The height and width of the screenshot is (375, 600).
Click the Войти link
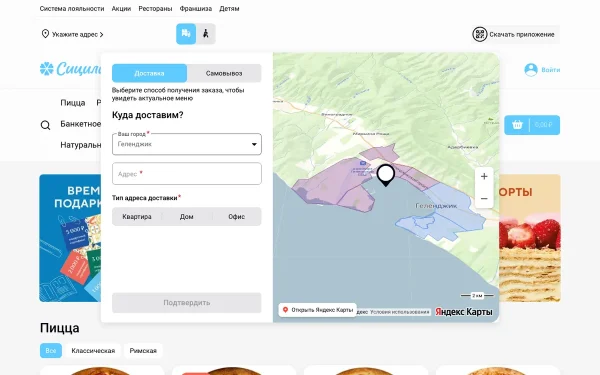click(x=551, y=70)
